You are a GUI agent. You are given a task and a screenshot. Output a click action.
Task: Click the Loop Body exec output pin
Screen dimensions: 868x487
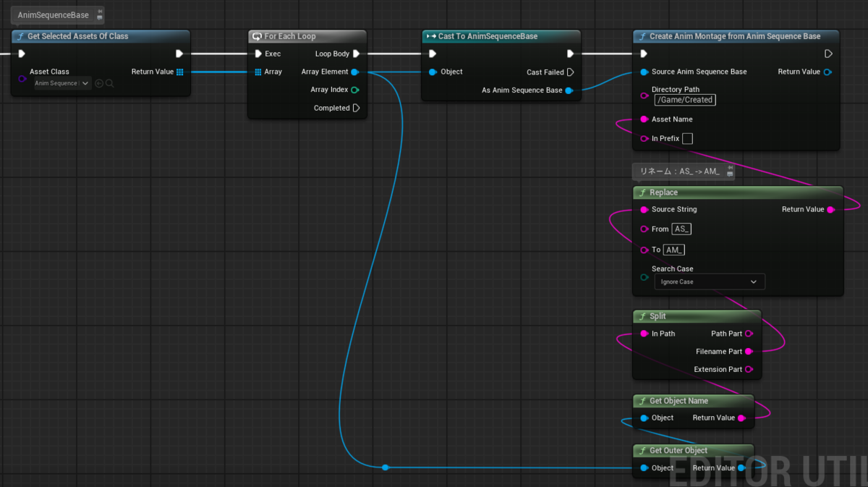357,54
